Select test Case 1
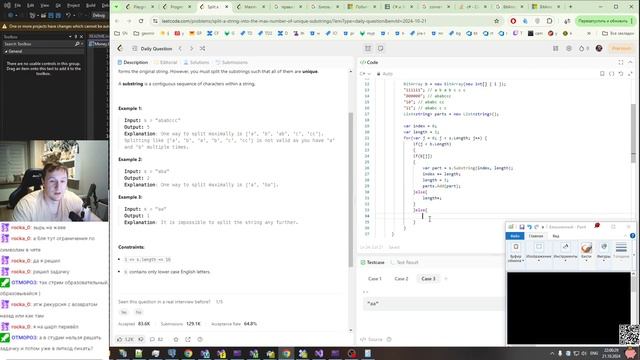This screenshot has width=640, height=360. 375,279
